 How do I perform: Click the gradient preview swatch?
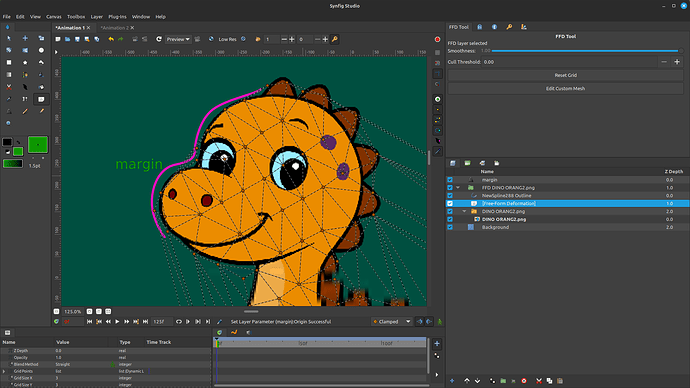(x=13, y=164)
